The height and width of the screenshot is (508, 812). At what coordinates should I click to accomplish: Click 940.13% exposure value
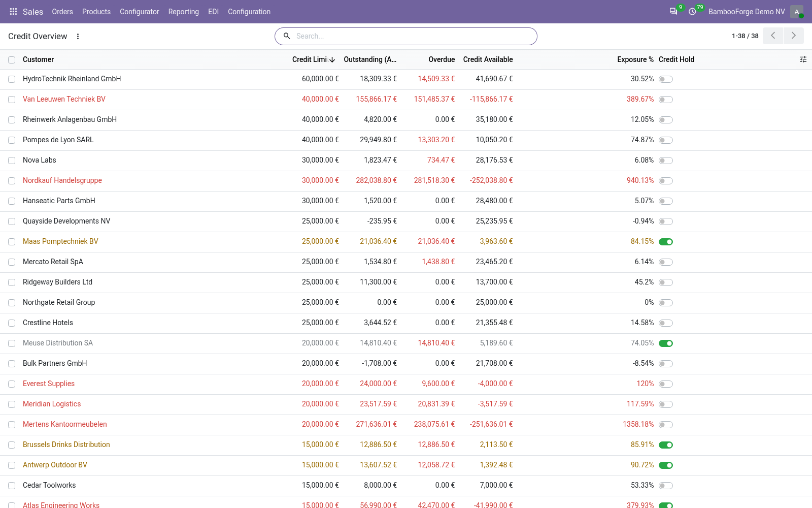coord(640,180)
